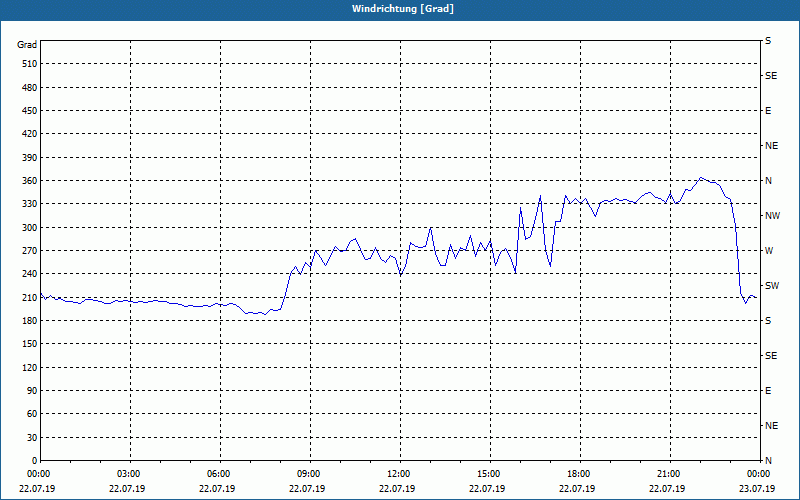
Task: Click the 510 value on the degree axis
Action: [29, 64]
